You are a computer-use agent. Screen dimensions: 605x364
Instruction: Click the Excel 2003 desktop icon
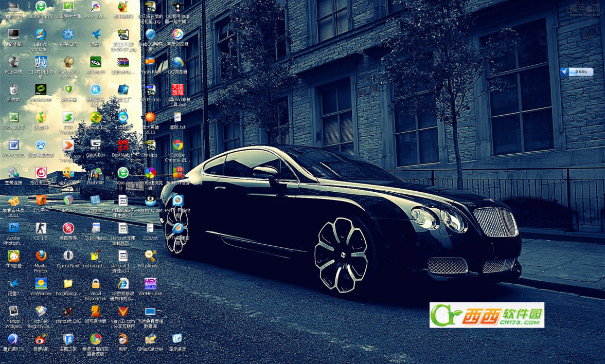pyautogui.click(x=13, y=118)
